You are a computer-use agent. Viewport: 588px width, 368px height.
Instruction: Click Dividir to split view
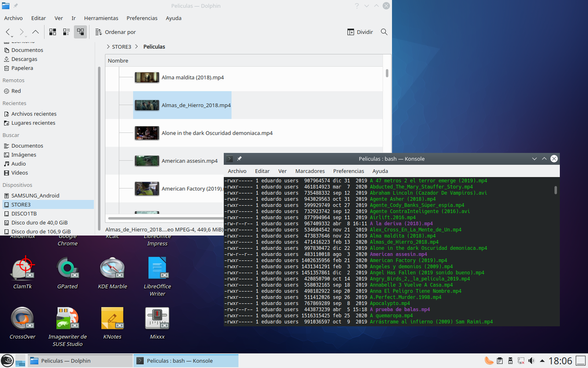tap(360, 32)
